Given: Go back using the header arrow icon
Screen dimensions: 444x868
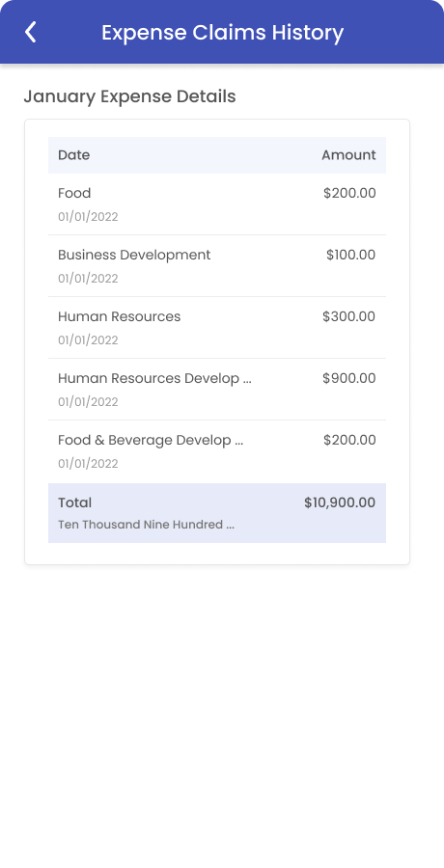Looking at the screenshot, I should (x=31, y=32).
